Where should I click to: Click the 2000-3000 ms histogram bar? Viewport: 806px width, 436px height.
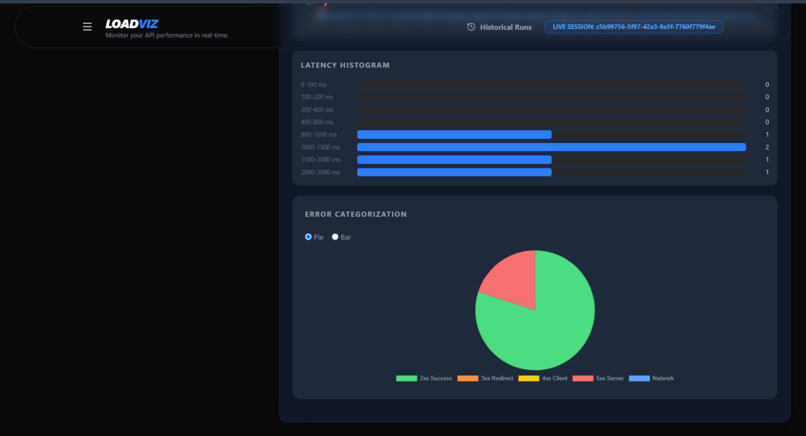(454, 172)
